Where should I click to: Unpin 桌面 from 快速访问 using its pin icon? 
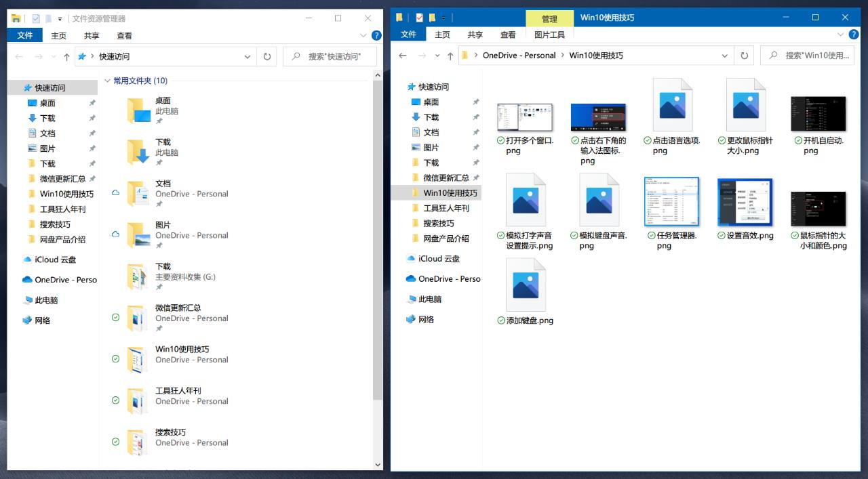92,102
